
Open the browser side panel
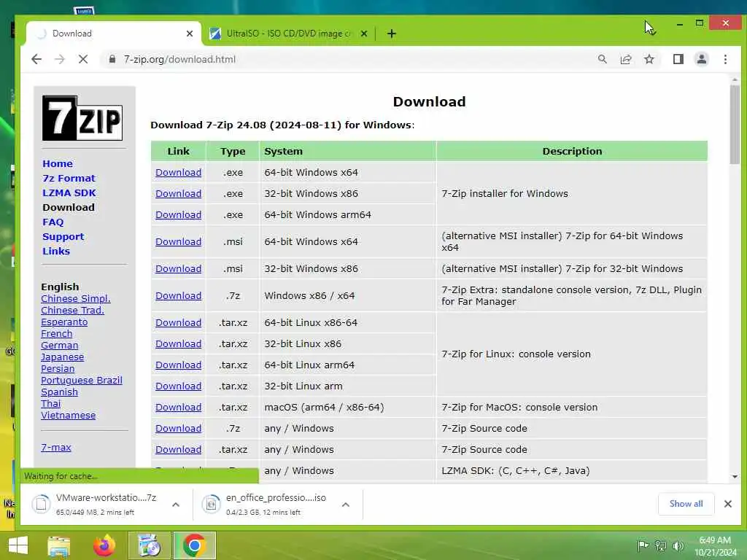coord(678,59)
